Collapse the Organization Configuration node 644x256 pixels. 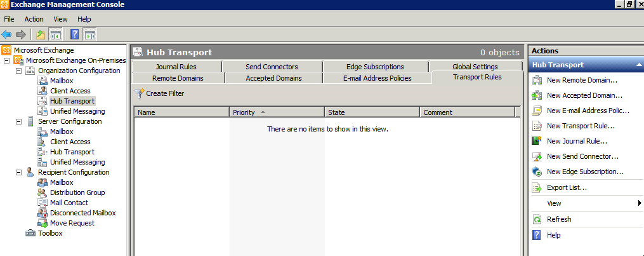tap(18, 71)
